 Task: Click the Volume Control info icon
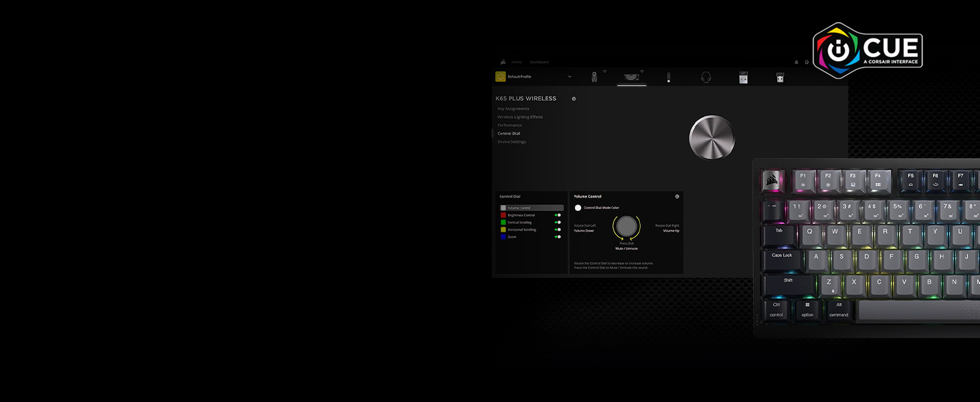(677, 196)
